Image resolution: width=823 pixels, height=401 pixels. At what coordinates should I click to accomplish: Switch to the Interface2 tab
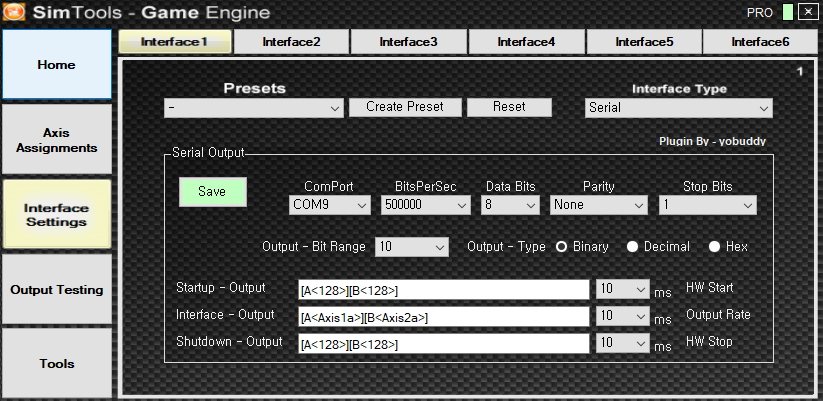pyautogui.click(x=291, y=41)
